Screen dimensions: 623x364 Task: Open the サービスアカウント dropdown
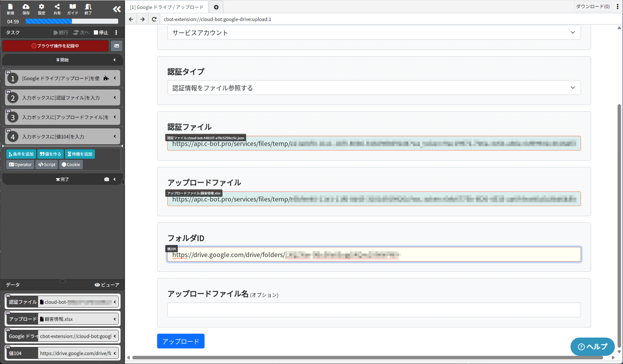374,33
